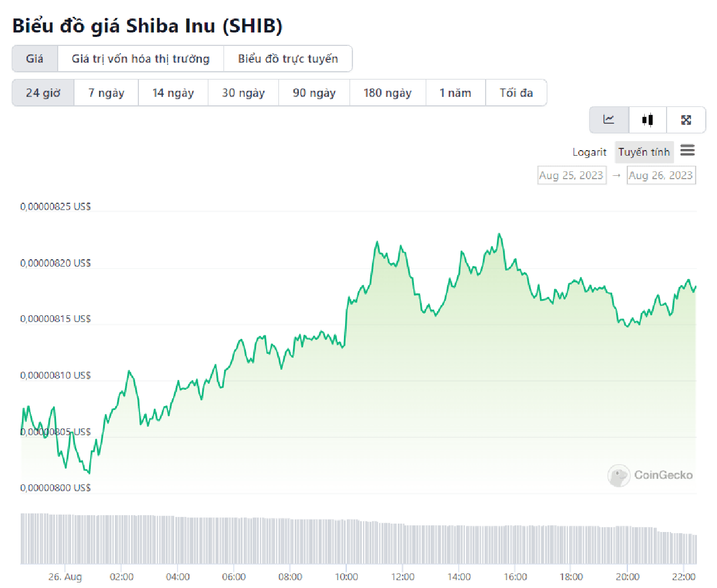Image resolution: width=717 pixels, height=588 pixels.
Task: Select the Giá tab
Action: click(35, 59)
